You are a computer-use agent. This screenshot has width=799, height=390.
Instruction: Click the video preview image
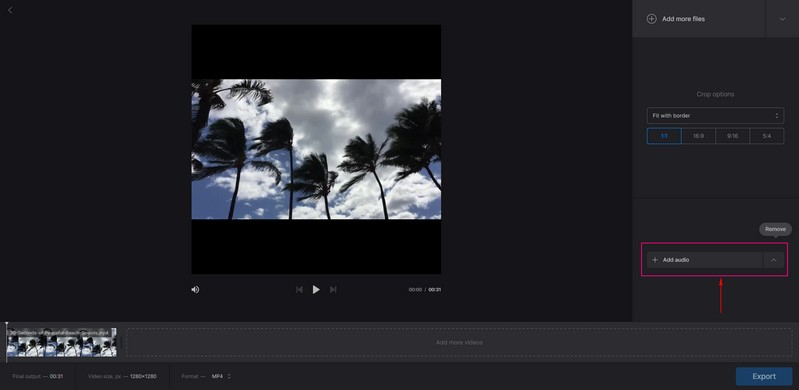pyautogui.click(x=316, y=149)
